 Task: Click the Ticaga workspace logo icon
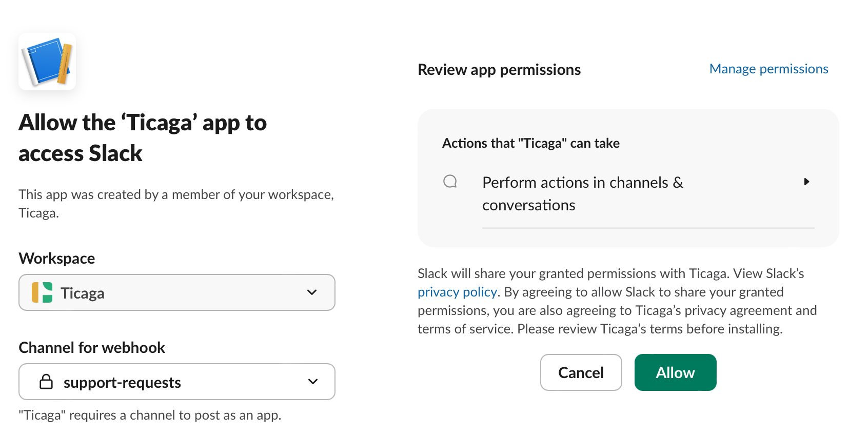coord(42,292)
